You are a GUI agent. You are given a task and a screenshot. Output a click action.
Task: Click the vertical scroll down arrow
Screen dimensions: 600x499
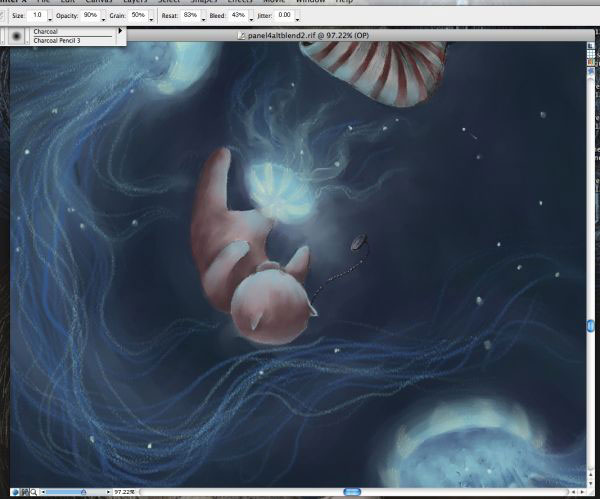(x=590, y=484)
